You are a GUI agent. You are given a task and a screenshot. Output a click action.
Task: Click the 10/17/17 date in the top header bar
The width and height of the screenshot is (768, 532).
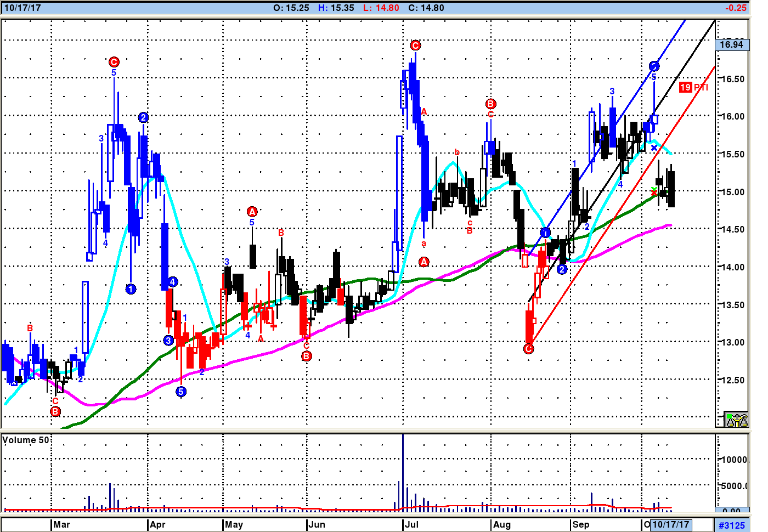[22, 8]
